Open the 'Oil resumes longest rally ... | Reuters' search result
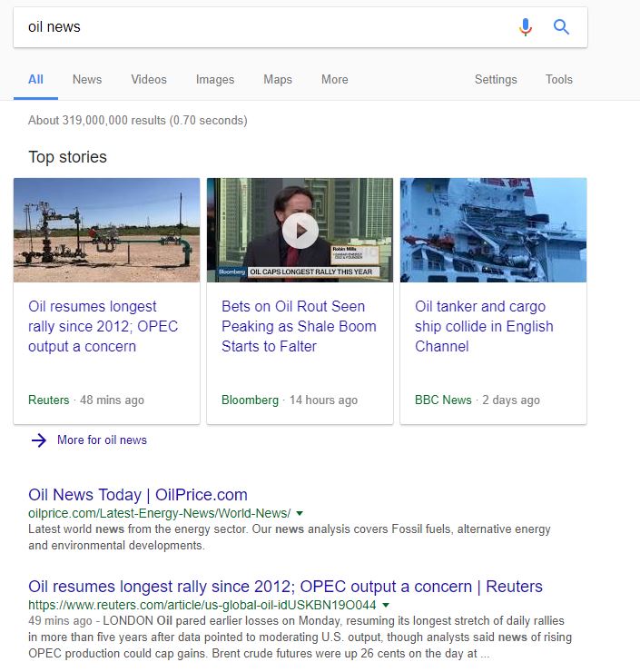 pos(285,587)
